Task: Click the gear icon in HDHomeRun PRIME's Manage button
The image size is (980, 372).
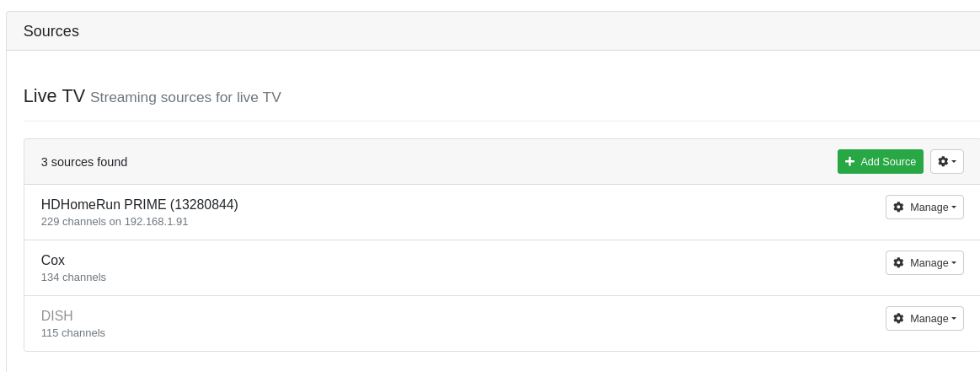Action: (x=898, y=208)
